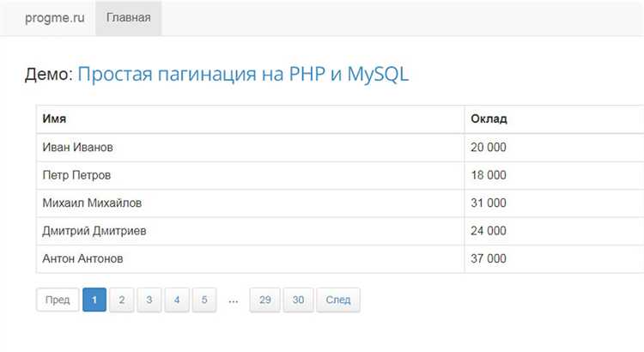
Task: Open the Простая пагинация на PHP и MySQL link
Action: point(243,75)
